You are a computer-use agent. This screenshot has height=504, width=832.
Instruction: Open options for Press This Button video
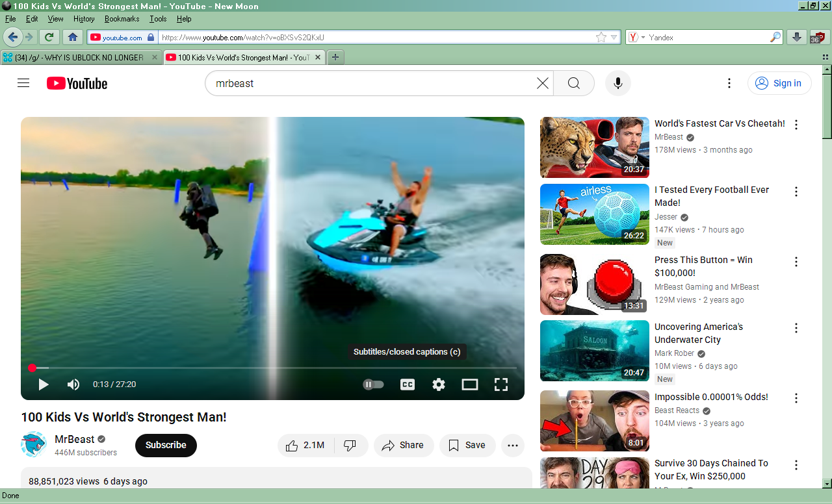[796, 262]
